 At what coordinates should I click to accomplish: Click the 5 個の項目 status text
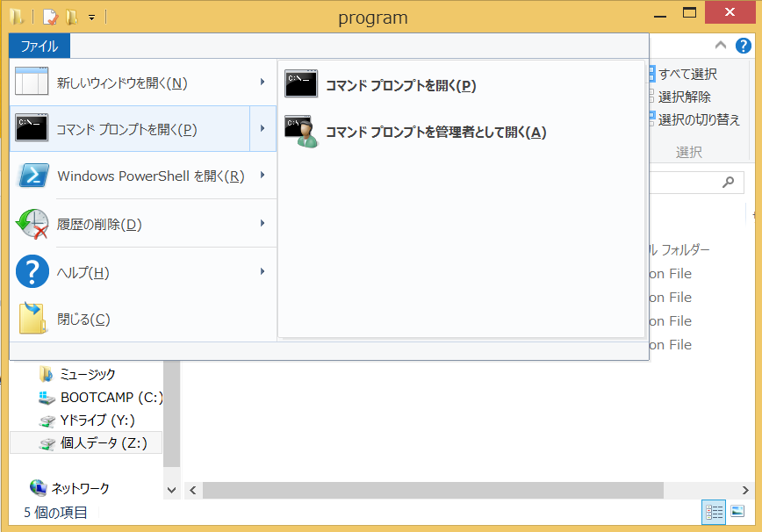[55, 512]
